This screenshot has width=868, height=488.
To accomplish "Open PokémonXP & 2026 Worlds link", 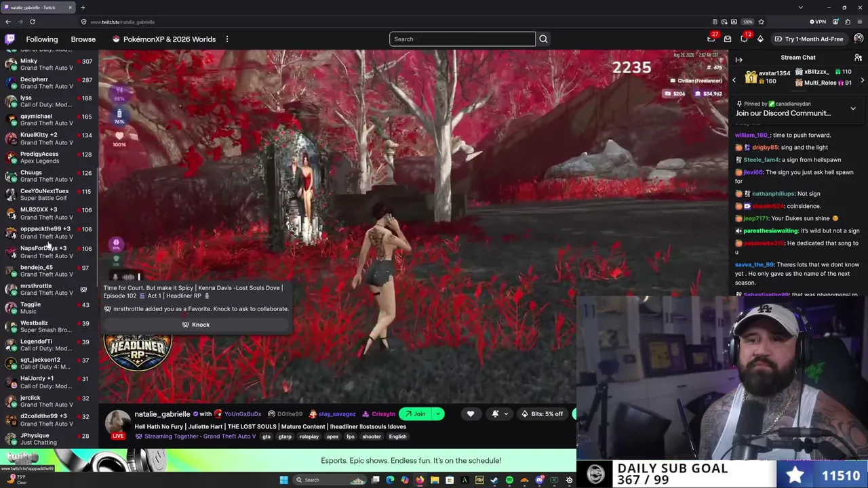I will click(x=164, y=39).
